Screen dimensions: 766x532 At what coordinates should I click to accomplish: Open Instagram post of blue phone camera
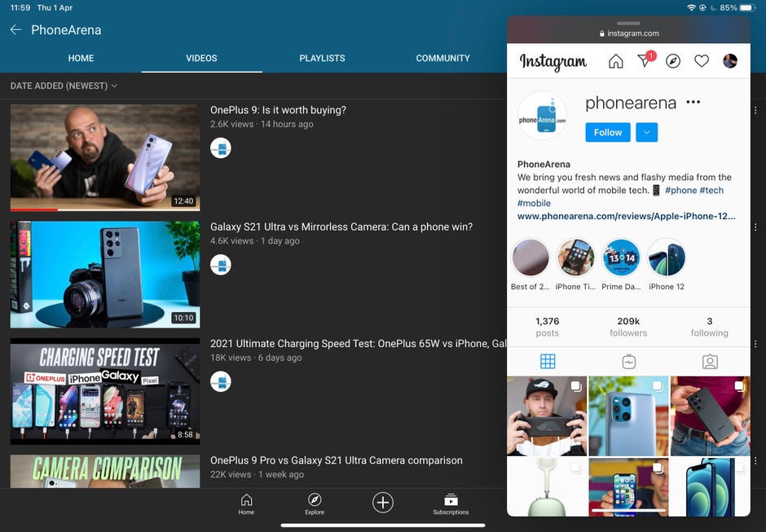click(628, 416)
